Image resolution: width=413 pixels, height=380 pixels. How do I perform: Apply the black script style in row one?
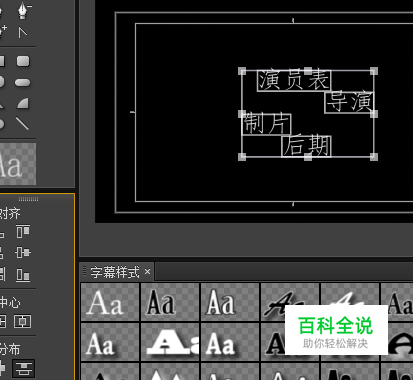(289, 302)
